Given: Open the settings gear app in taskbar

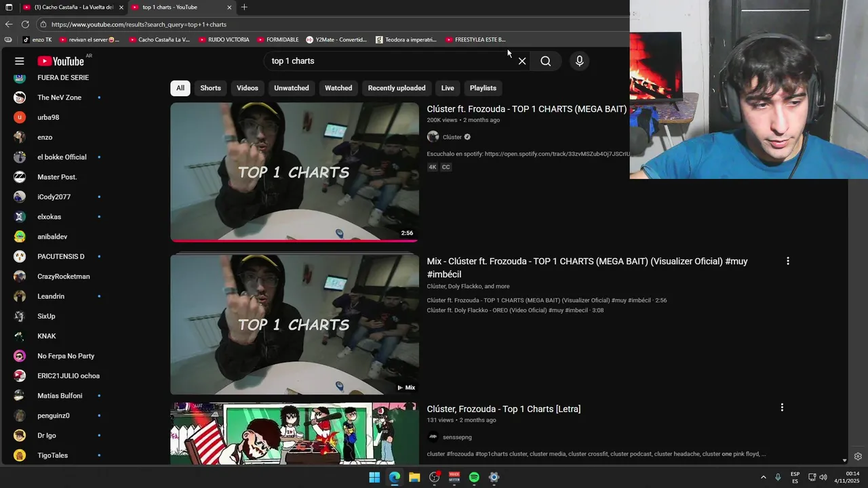Looking at the screenshot, I should coord(494,477).
